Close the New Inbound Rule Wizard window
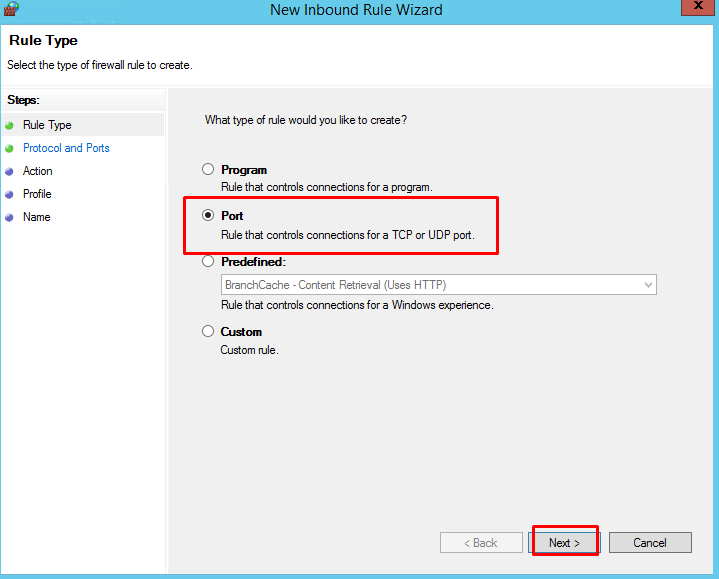719x579 pixels. 698,6
